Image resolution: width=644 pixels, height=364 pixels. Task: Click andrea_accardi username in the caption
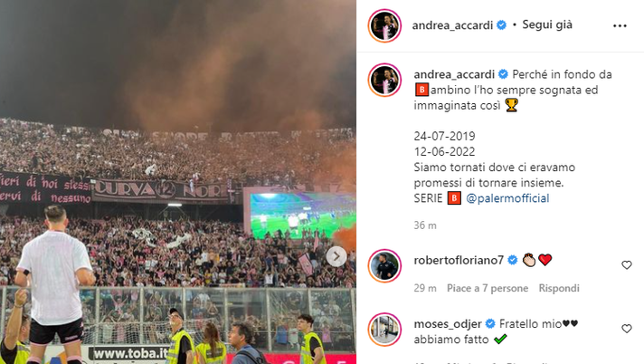click(x=454, y=74)
